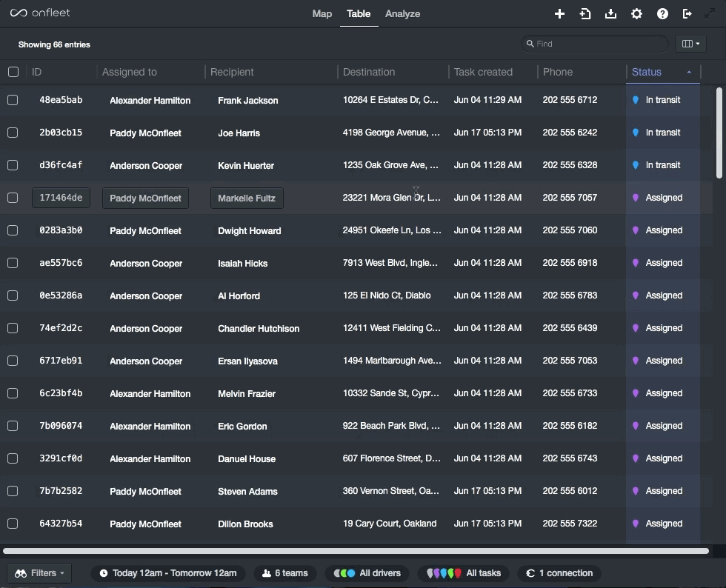Click Alexander Hamilton on Danuel House row
The width and height of the screenshot is (726, 588).
click(150, 459)
